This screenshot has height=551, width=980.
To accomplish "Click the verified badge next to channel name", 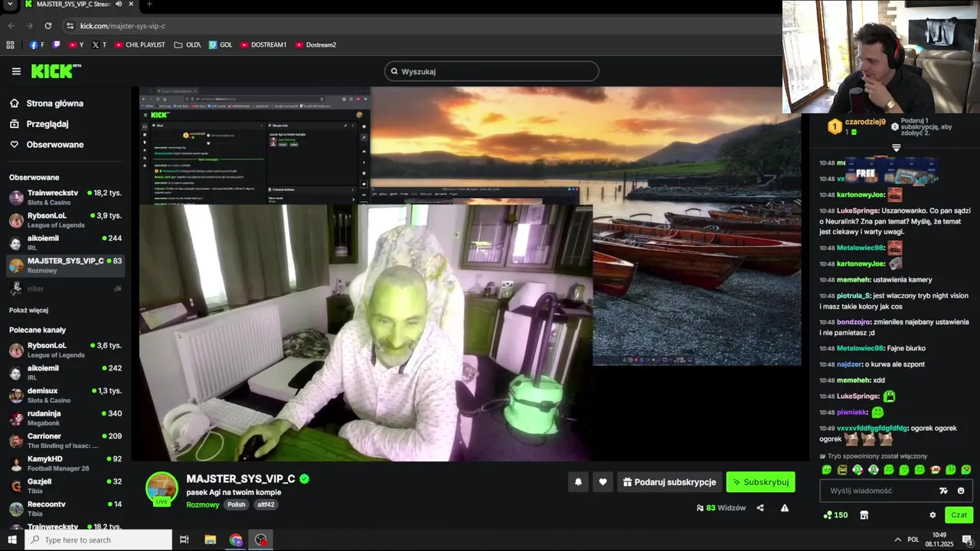I will click(305, 479).
